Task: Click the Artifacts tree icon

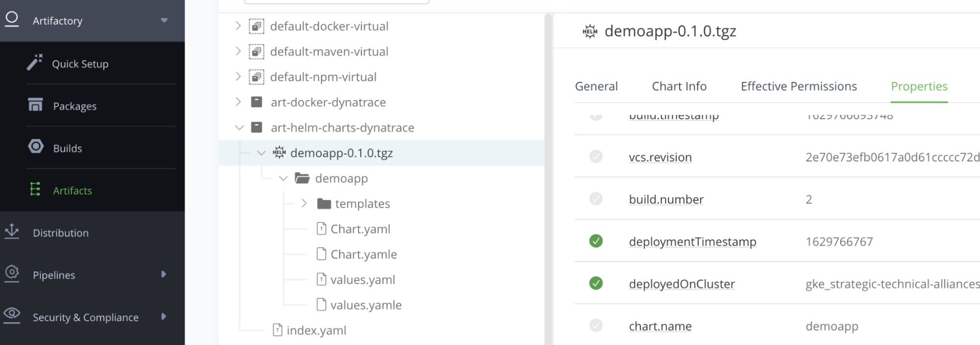Action: click(35, 189)
